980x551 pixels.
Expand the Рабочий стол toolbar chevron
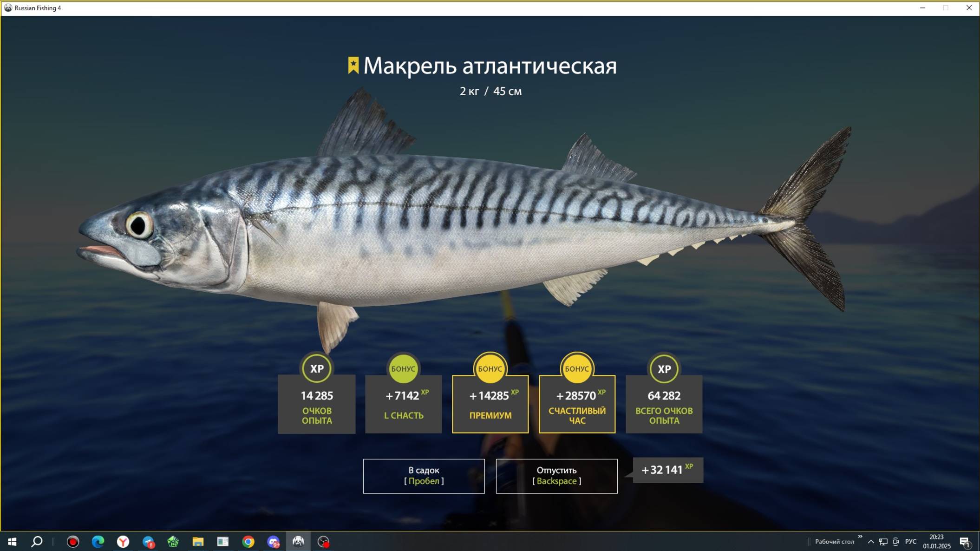(x=860, y=537)
